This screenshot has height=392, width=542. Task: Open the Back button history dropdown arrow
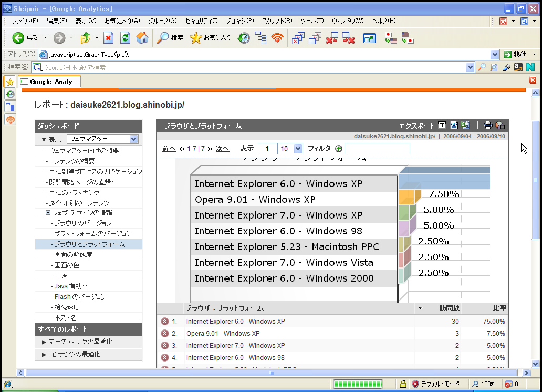pos(45,37)
